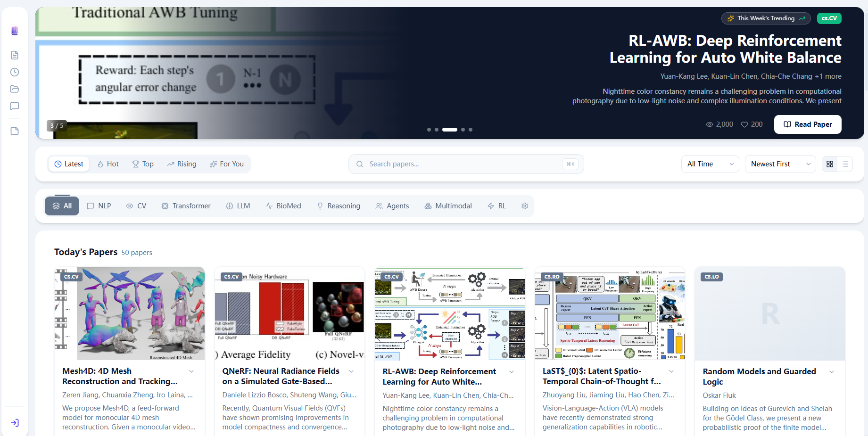Click the sign-in arrow icon in sidebar
868x436 pixels.
[15, 423]
